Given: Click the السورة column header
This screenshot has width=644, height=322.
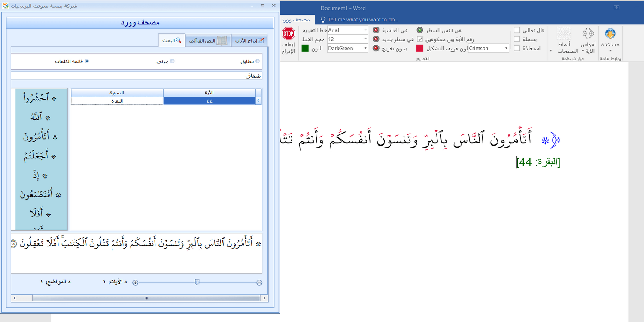Looking at the screenshot, I should (117, 93).
